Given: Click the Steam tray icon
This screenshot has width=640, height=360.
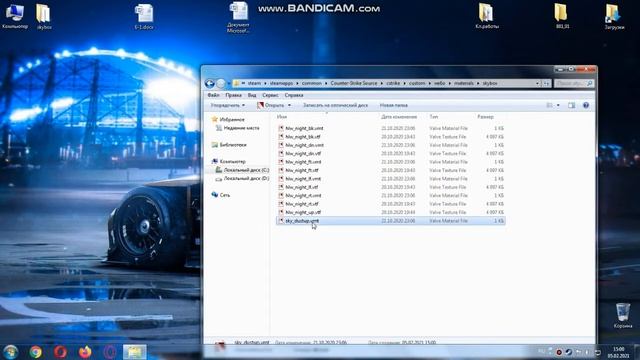Looking at the screenshot, I should [x=569, y=352].
